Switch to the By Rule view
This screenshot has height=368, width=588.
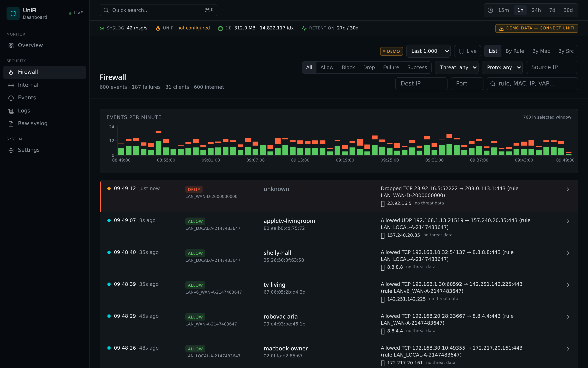point(515,51)
